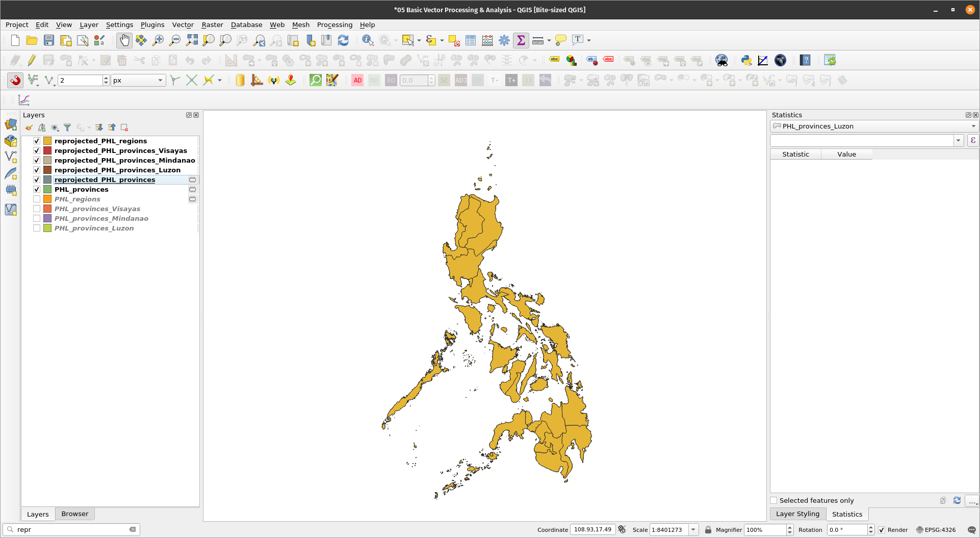The width and height of the screenshot is (980, 538).
Task: Uncheck the reprojected_PHL_regions layer visibility
Action: (37, 141)
